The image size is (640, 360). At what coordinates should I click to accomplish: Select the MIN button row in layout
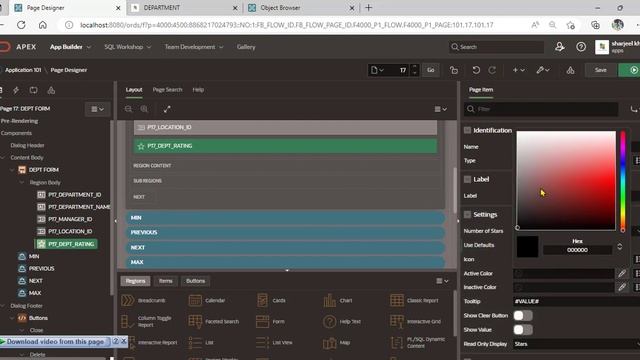(x=285, y=218)
